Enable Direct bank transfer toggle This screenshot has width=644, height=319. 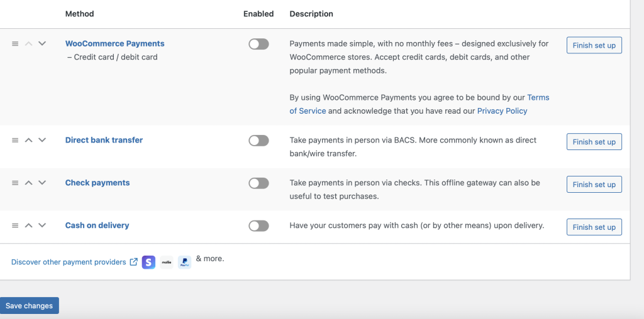click(x=258, y=141)
